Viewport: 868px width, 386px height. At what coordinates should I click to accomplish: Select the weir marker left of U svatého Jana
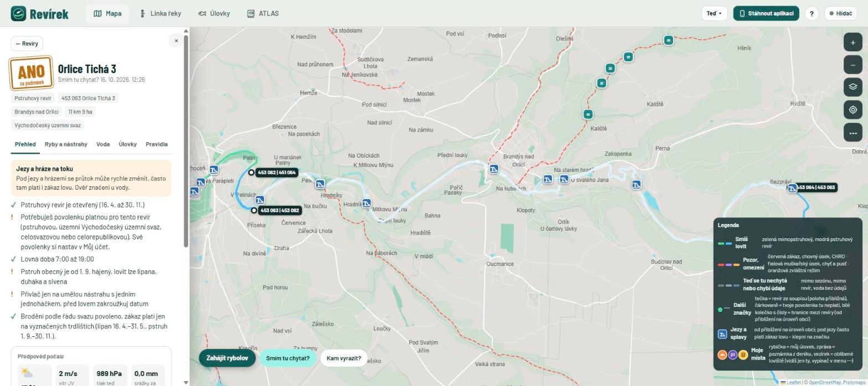pos(564,179)
